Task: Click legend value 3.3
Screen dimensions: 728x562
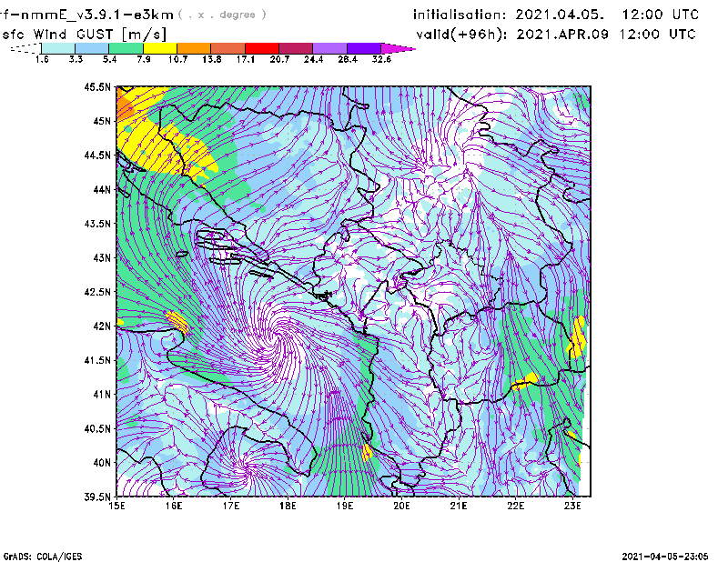Action: pyautogui.click(x=76, y=59)
